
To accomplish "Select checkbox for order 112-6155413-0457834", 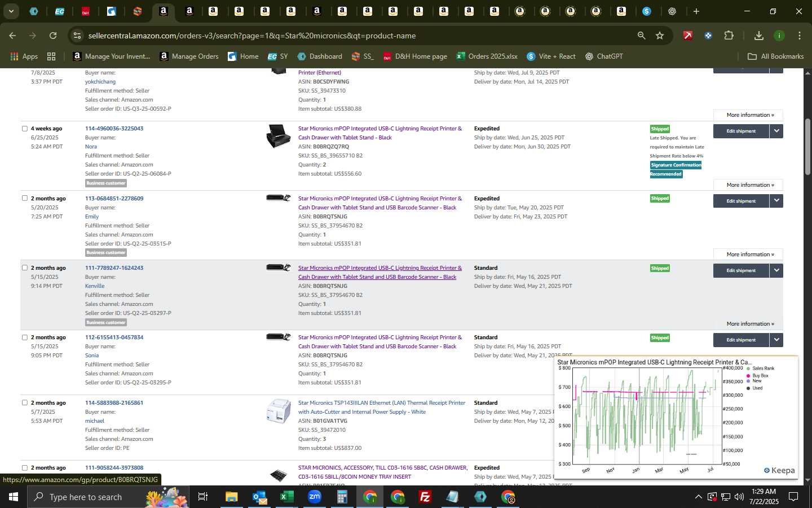I will point(25,338).
